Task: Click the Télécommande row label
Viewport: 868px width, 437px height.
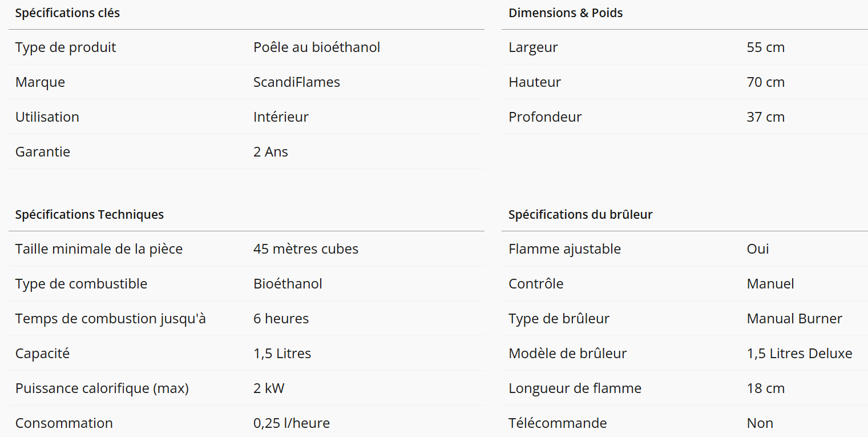Action: click(x=558, y=423)
